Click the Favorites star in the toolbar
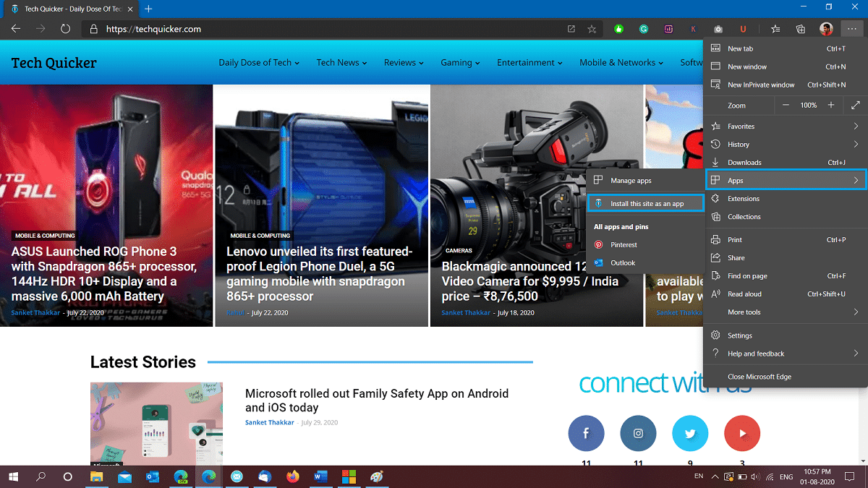Image resolution: width=868 pixels, height=488 pixels. [x=775, y=29]
